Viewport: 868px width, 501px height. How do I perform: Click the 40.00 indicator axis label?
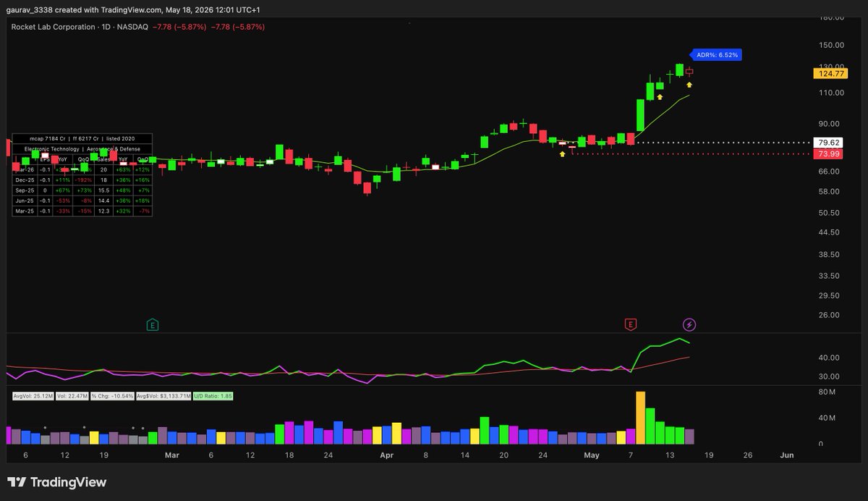(x=829, y=358)
